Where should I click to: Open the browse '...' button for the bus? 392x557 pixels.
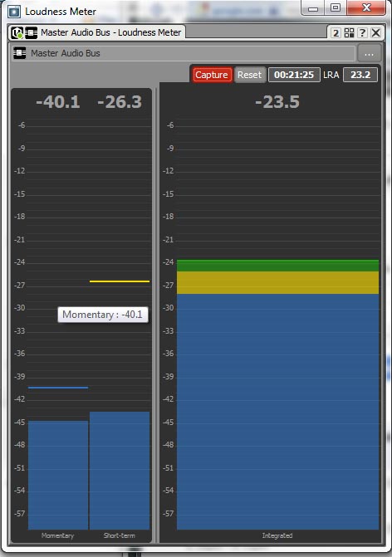[x=369, y=54]
